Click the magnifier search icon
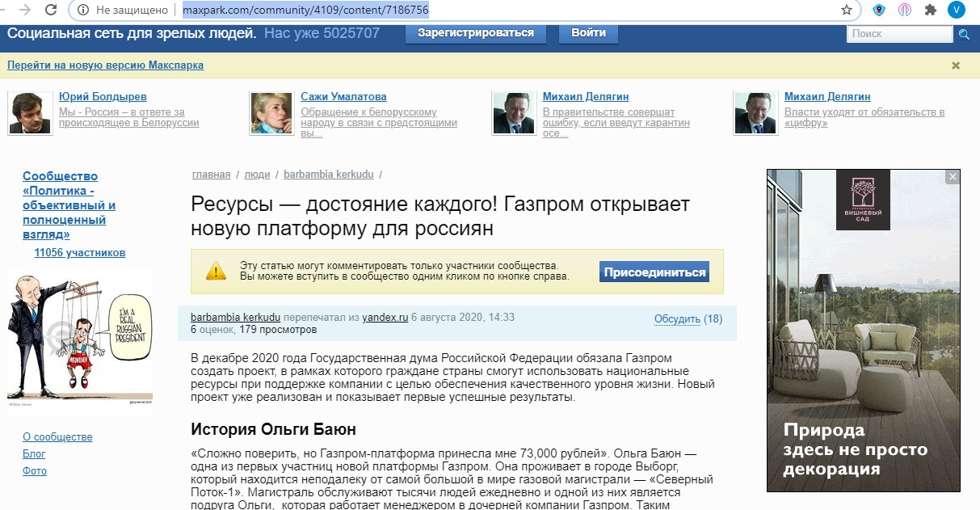This screenshot has width=980, height=510. click(x=963, y=34)
